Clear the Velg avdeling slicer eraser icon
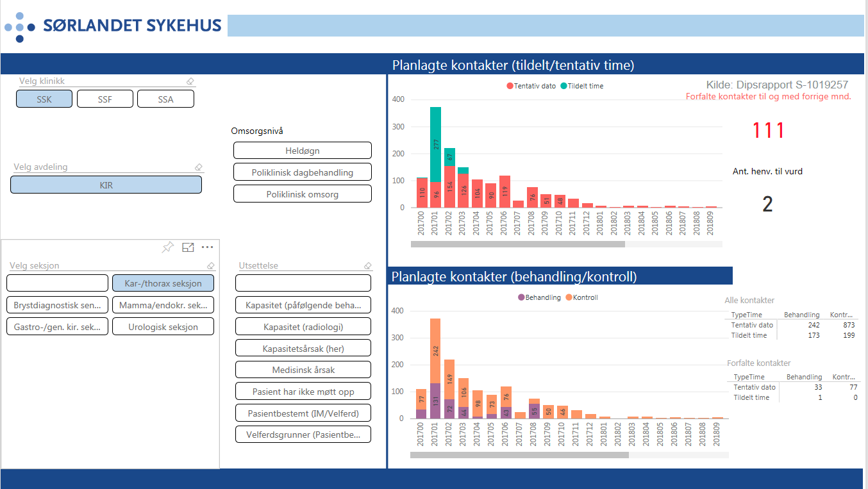Image resolution: width=868 pixels, height=489 pixels. tap(198, 167)
